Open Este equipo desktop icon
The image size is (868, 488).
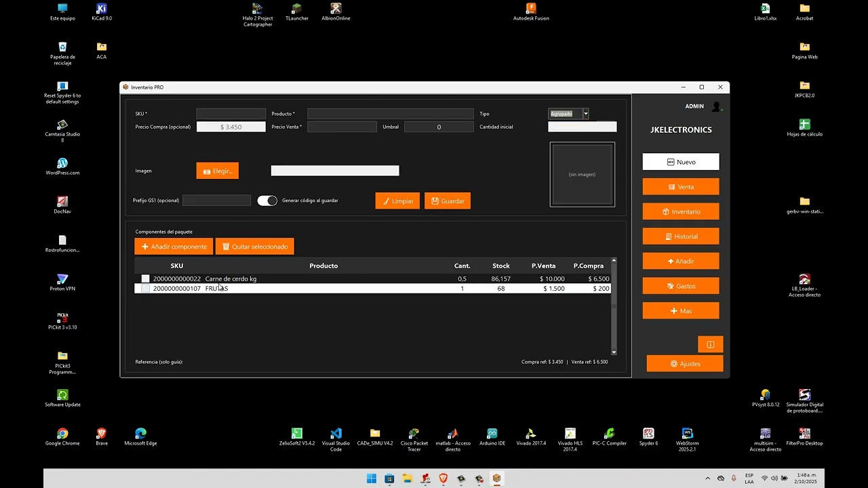tap(62, 12)
